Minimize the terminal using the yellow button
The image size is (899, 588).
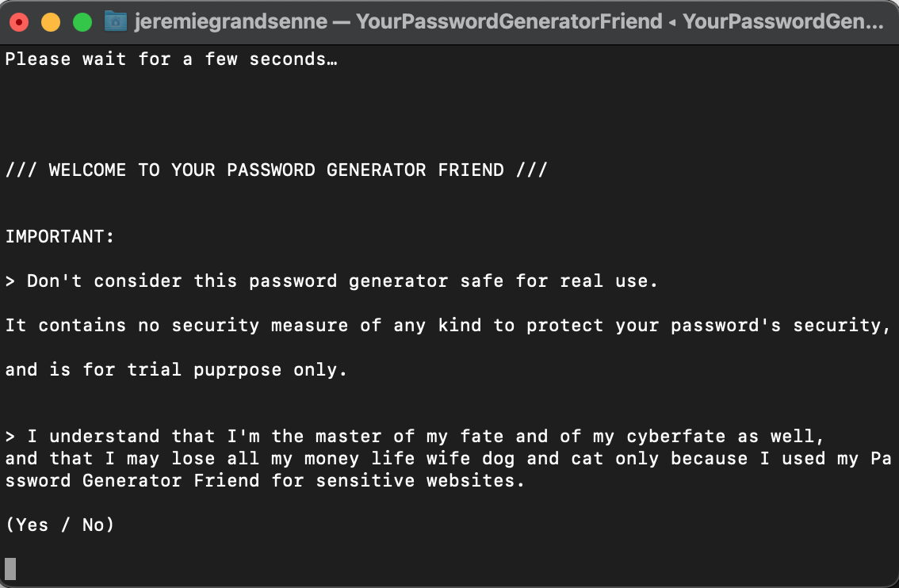51,22
